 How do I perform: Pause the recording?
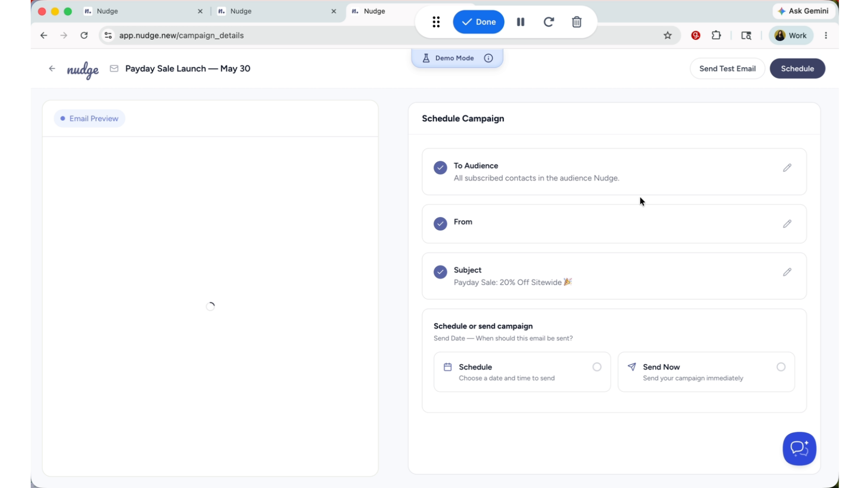click(x=520, y=22)
